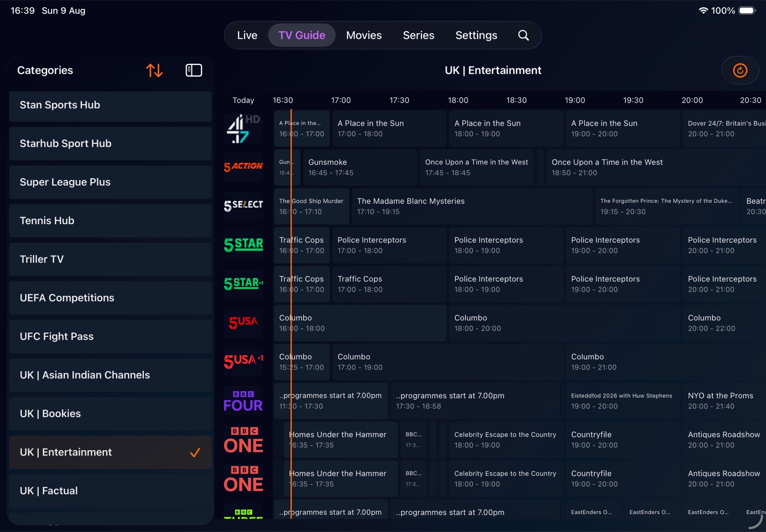
Task: Choose Tennis Hub category
Action: (111, 220)
